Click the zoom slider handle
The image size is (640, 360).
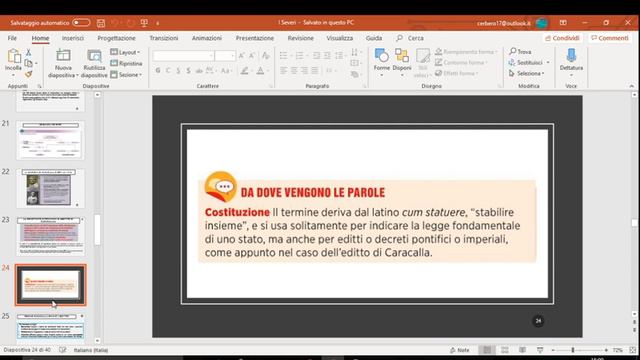click(x=573, y=350)
